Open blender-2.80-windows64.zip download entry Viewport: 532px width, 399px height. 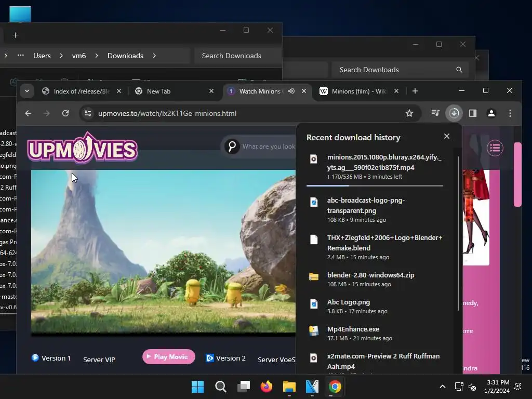[375, 279]
